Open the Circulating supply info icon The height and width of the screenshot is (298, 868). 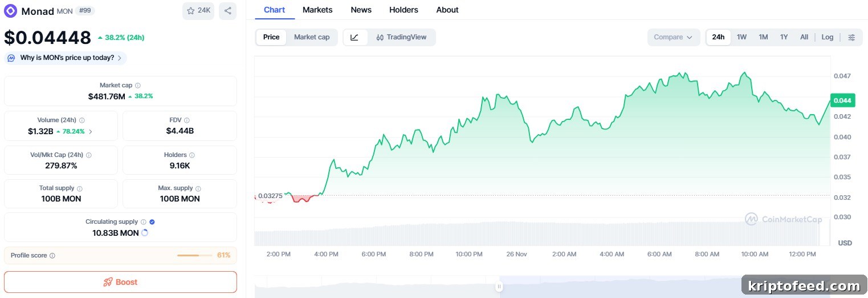[x=144, y=222]
